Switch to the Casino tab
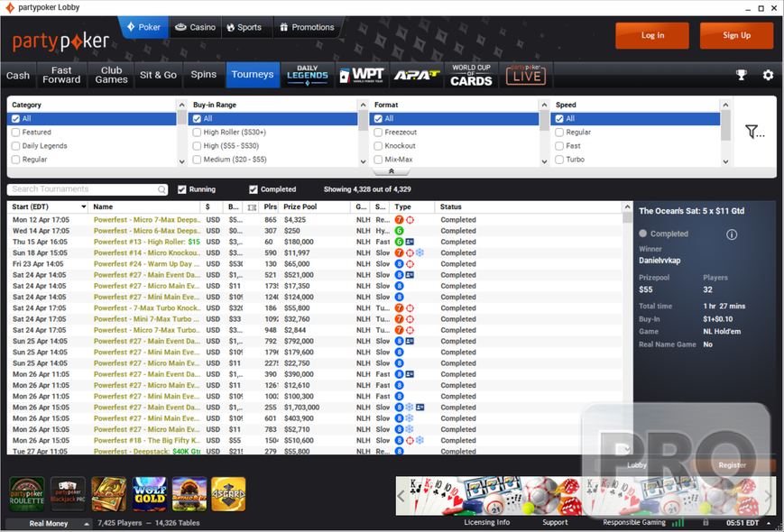784x532 pixels. click(x=196, y=27)
